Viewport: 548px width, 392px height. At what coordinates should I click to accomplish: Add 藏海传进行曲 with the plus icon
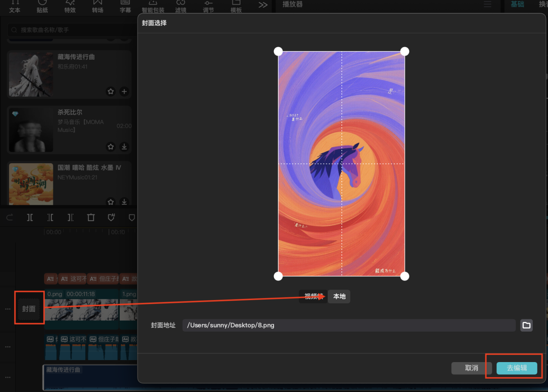pos(124,92)
